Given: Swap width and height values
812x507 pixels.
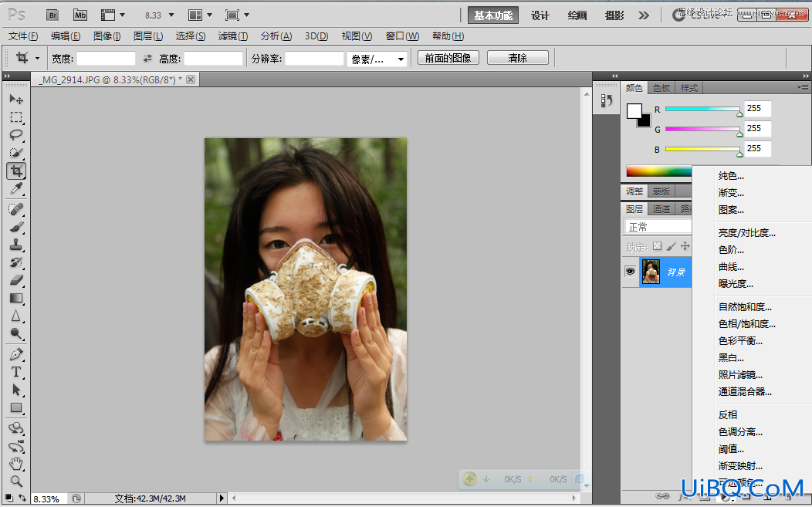Looking at the screenshot, I should 147,59.
